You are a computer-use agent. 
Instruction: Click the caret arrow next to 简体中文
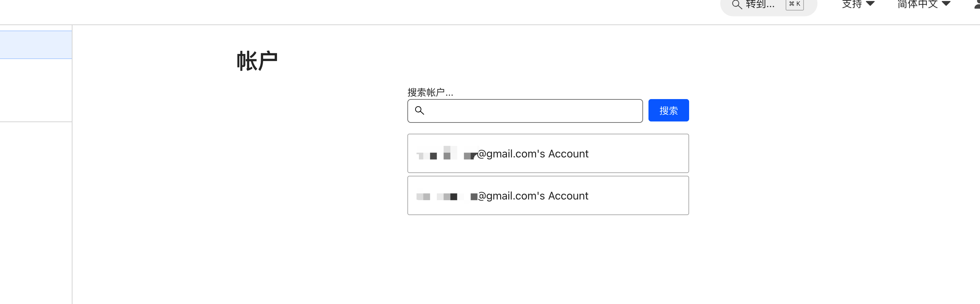click(x=946, y=4)
